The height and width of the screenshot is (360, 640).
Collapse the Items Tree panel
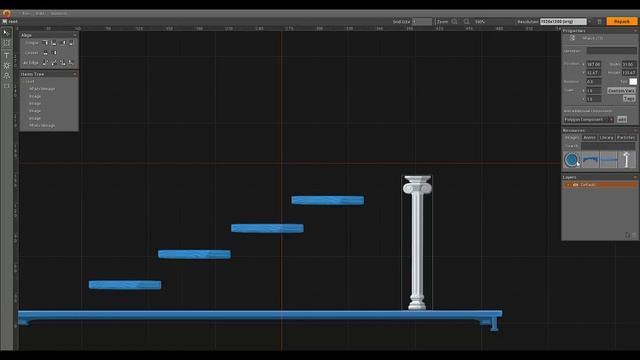[75, 74]
